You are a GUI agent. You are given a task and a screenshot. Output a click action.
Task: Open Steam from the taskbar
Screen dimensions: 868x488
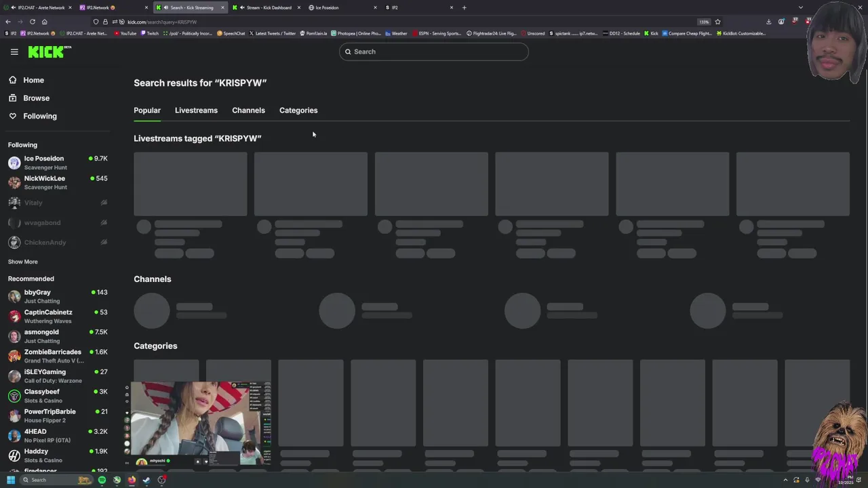pyautogui.click(x=146, y=480)
